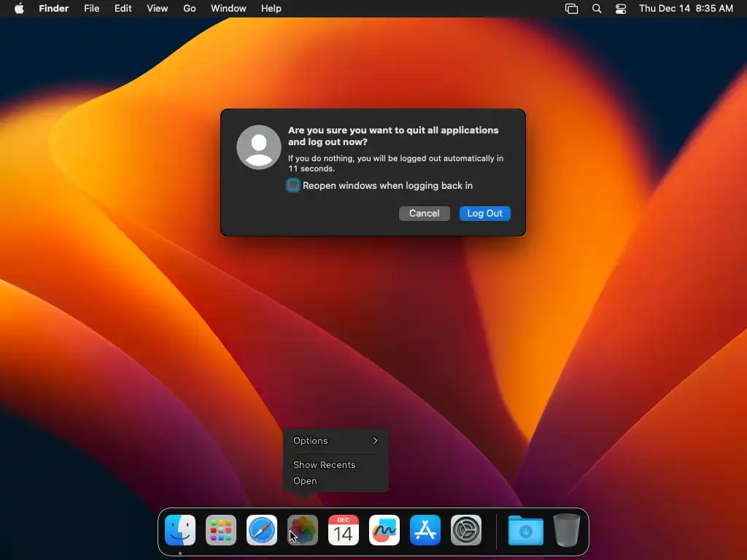Click the Stage Manager menu bar icon
This screenshot has height=560, width=747.
(x=572, y=9)
